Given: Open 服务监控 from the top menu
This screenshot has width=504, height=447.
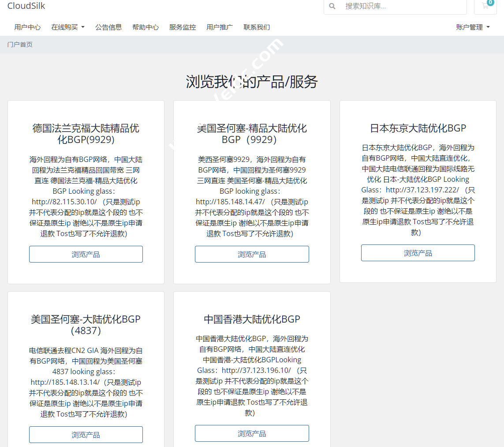Looking at the screenshot, I should (182, 27).
